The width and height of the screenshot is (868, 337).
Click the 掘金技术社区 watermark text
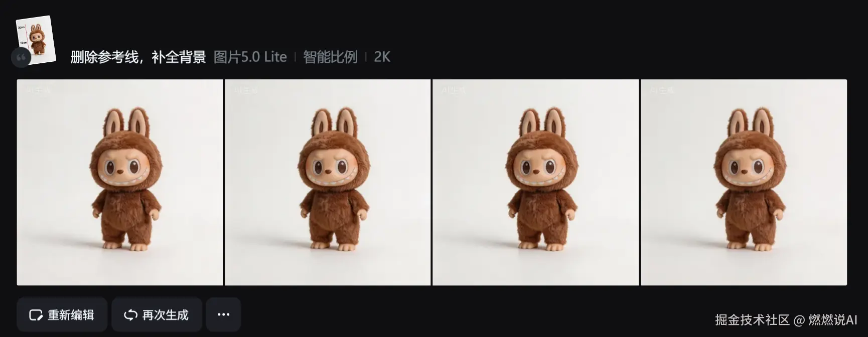[752, 319]
